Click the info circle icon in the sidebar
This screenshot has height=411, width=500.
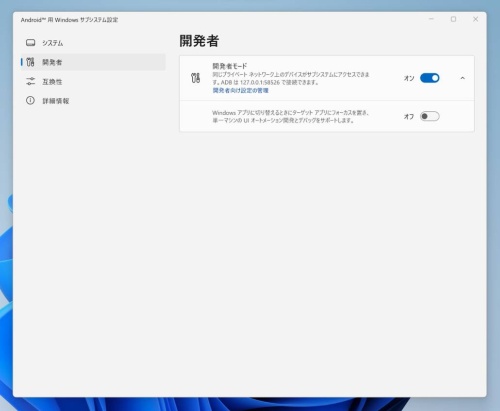point(30,100)
